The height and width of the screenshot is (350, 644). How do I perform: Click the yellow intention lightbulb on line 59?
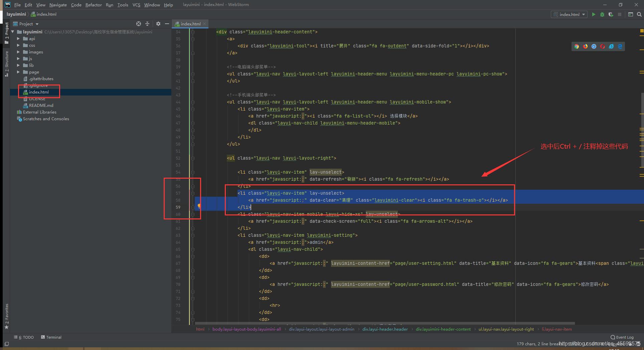point(199,206)
